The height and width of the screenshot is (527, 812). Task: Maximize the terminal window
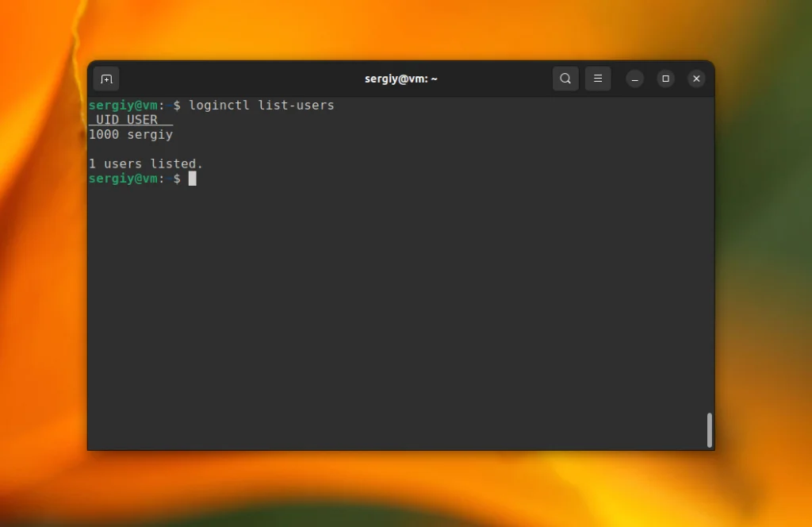pos(665,79)
